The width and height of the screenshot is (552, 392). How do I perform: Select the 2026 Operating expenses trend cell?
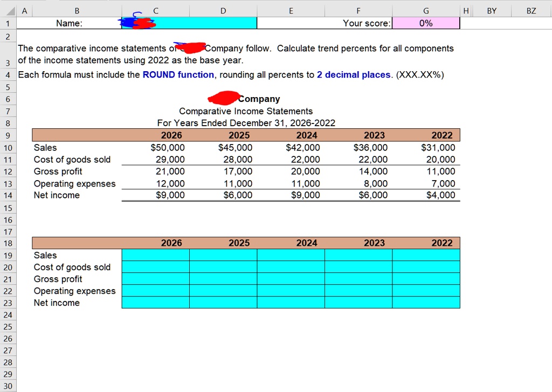coord(156,291)
